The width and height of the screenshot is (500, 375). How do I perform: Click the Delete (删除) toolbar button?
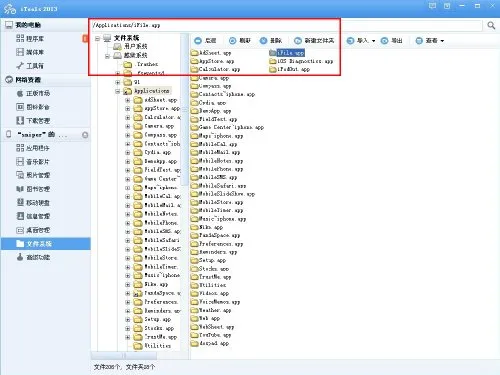[271, 41]
